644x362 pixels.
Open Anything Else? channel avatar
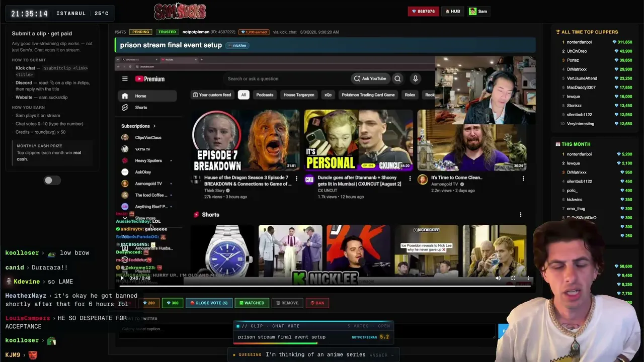click(125, 207)
